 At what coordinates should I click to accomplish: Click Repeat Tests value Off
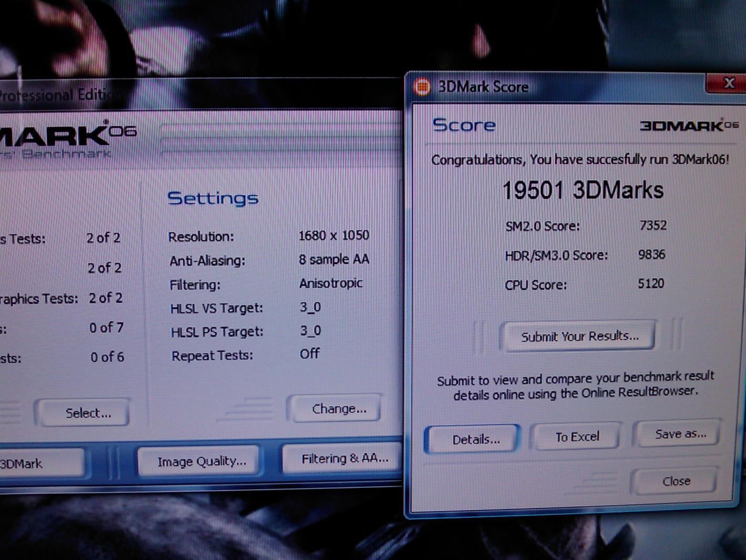click(310, 353)
